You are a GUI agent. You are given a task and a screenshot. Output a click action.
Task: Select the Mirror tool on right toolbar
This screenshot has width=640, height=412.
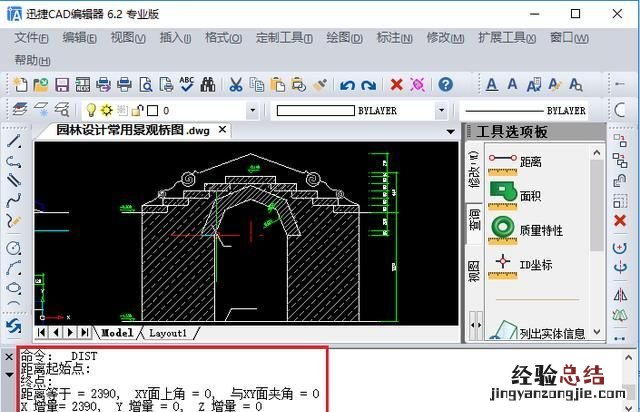620,295
